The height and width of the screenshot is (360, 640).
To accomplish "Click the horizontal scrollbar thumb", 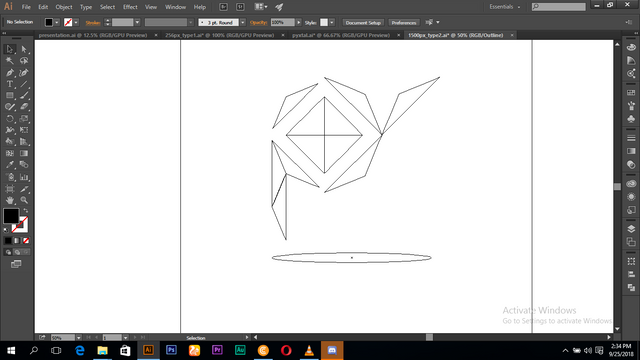I will coord(429,337).
